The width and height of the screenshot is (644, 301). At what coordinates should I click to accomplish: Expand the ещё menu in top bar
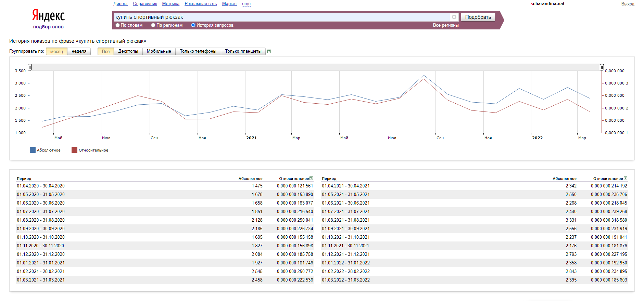(246, 4)
